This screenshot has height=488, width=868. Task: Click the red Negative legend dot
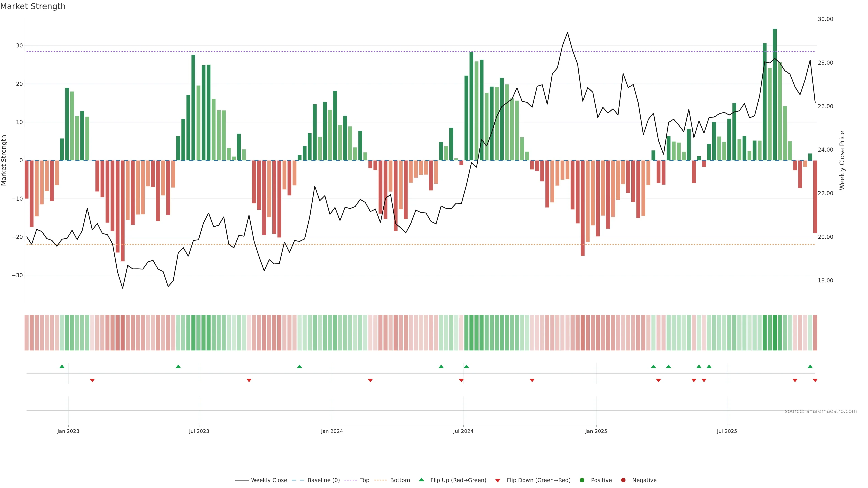click(x=623, y=480)
